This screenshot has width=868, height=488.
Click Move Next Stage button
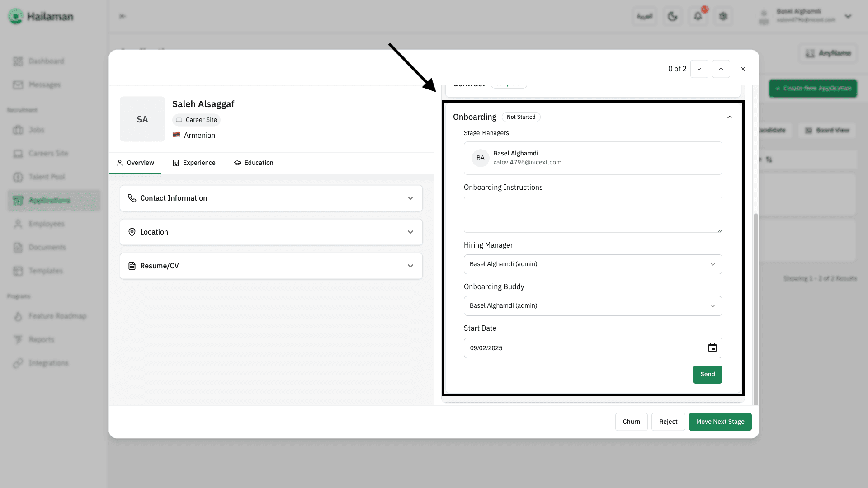pos(720,422)
